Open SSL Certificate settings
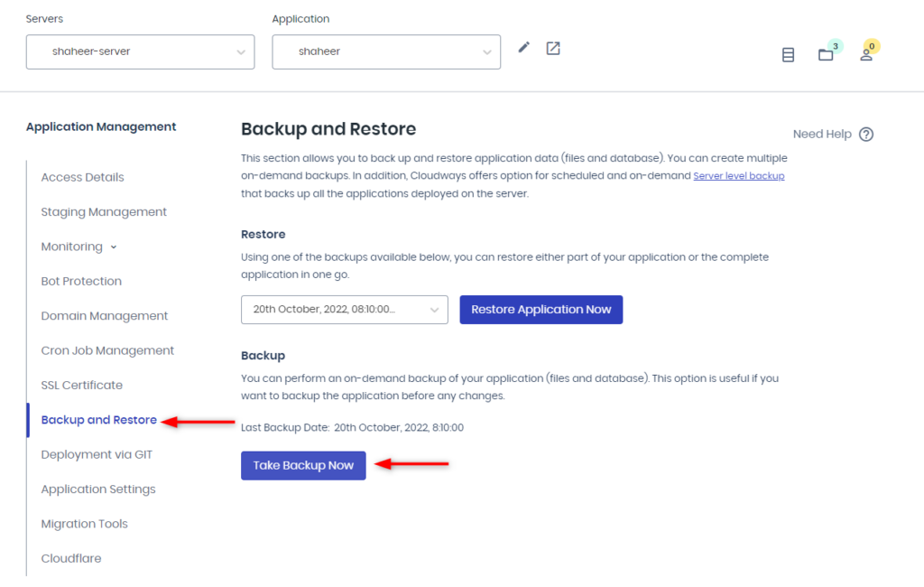924x587 pixels. (82, 385)
